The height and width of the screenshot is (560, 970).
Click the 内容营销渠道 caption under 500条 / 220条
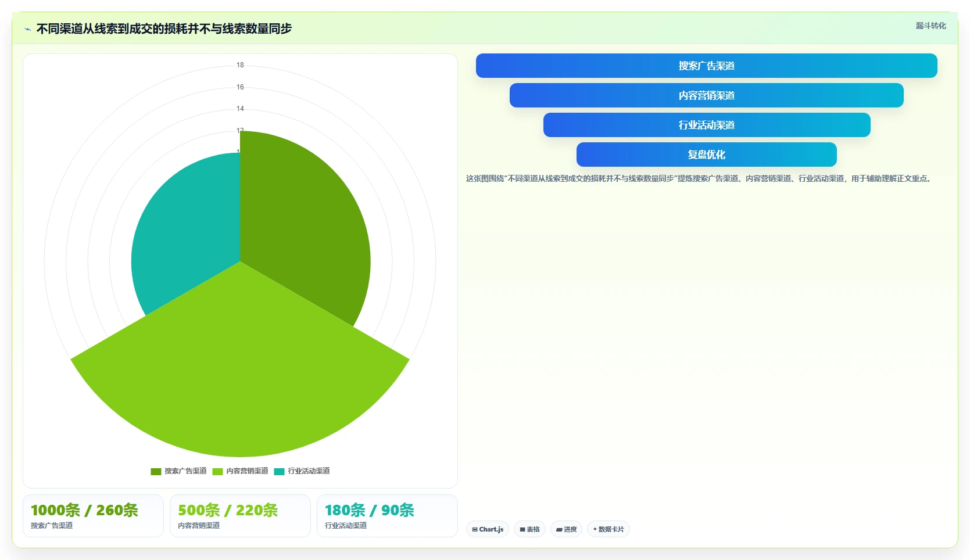pyautogui.click(x=199, y=525)
